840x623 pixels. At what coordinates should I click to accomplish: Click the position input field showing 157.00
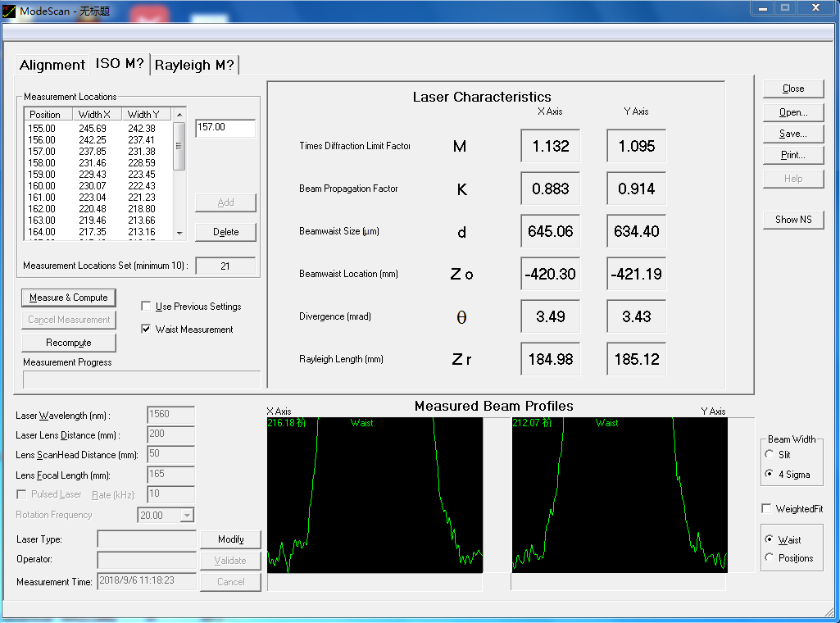point(225,128)
